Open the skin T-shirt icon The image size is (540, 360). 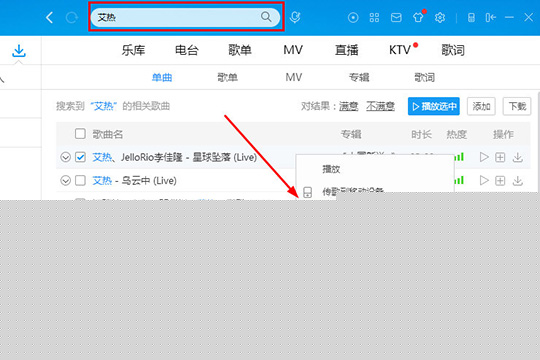click(418, 17)
